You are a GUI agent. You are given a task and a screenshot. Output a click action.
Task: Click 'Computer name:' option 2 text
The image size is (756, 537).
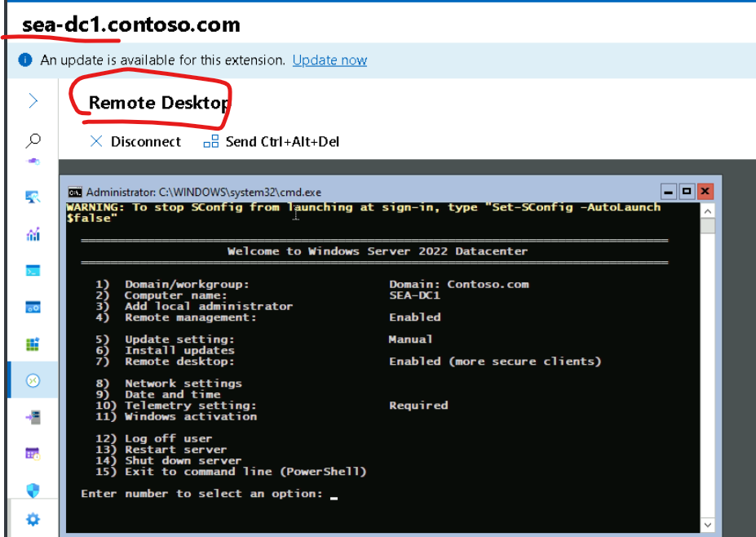(175, 295)
